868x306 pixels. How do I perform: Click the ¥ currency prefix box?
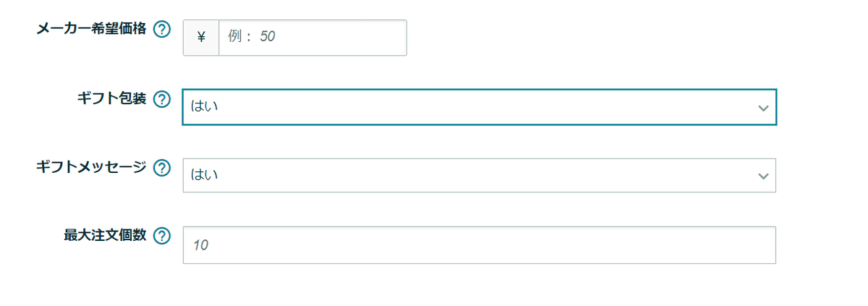tap(201, 37)
